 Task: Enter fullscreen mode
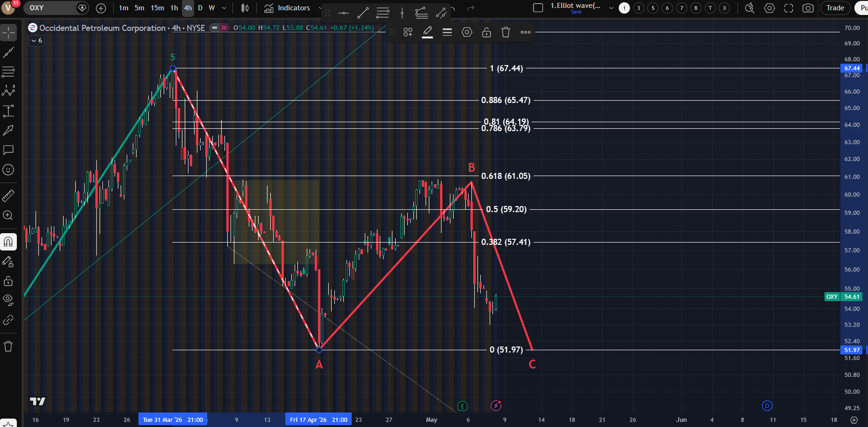click(788, 8)
